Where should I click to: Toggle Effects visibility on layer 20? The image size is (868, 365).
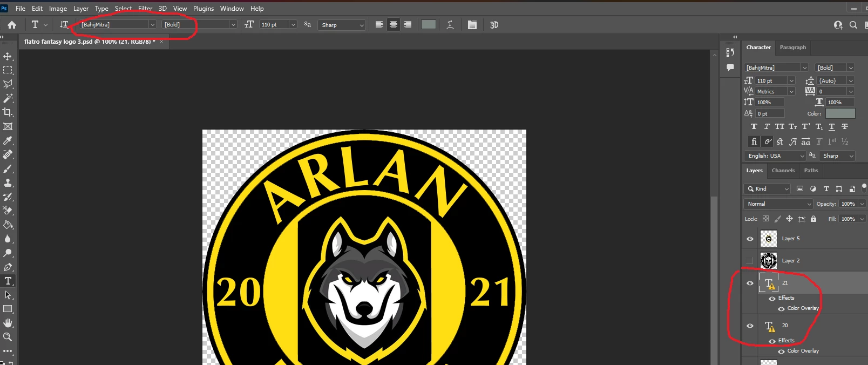(x=772, y=341)
